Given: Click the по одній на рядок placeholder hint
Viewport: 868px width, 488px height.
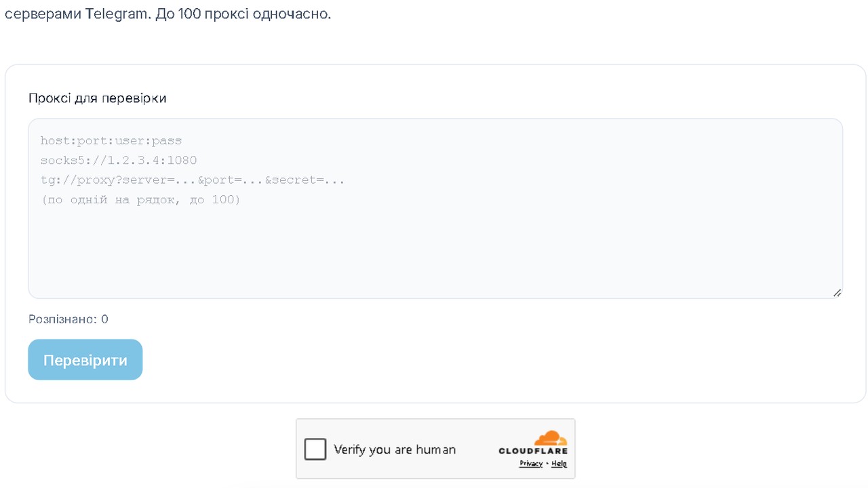Looking at the screenshot, I should click(140, 200).
